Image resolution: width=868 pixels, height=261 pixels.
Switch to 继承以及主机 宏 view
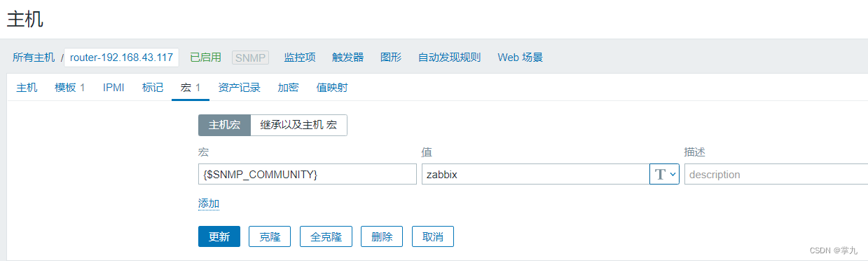point(298,125)
